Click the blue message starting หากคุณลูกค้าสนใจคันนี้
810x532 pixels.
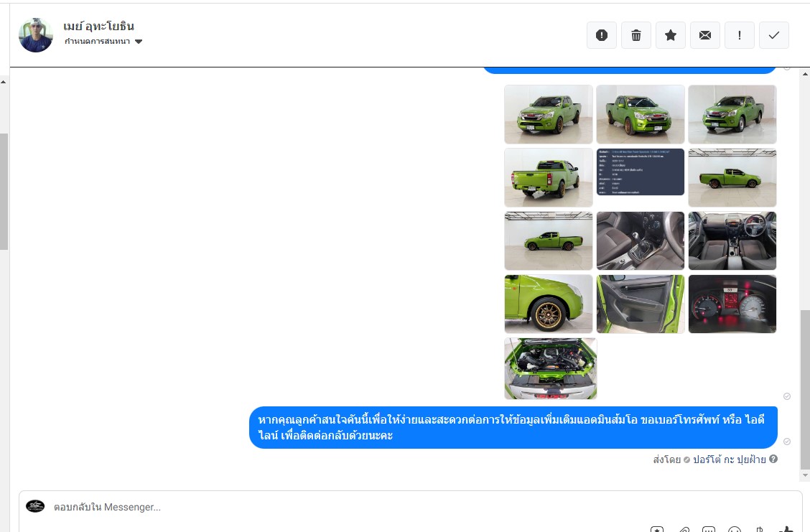click(513, 427)
